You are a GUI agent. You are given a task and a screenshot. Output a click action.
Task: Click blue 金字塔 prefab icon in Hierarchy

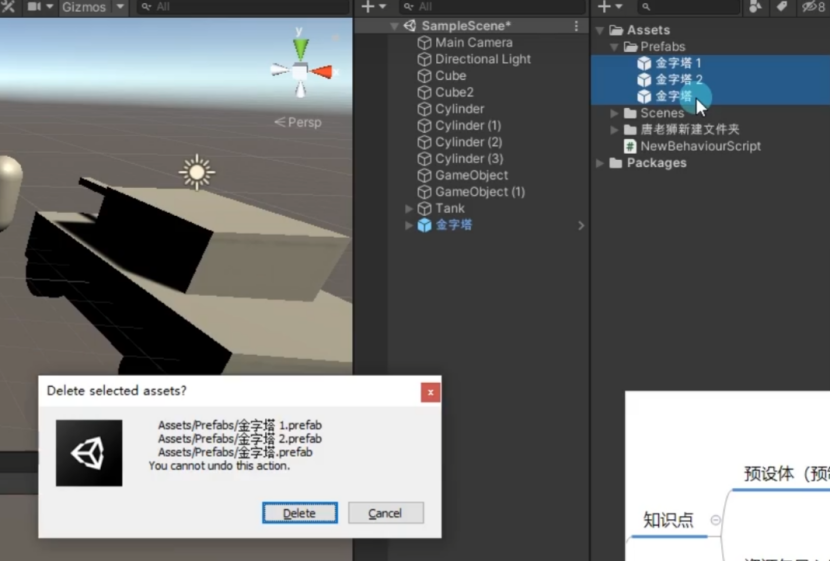point(424,225)
